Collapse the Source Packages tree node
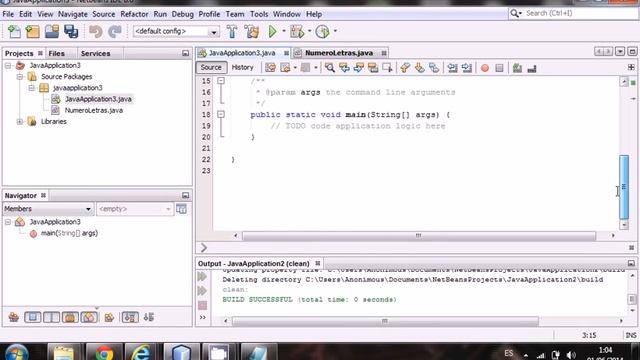 (x=20, y=77)
